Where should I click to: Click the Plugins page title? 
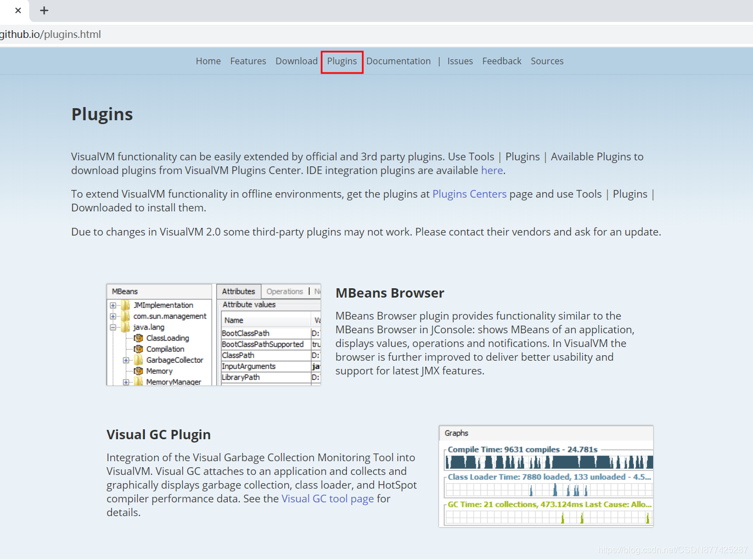click(102, 114)
